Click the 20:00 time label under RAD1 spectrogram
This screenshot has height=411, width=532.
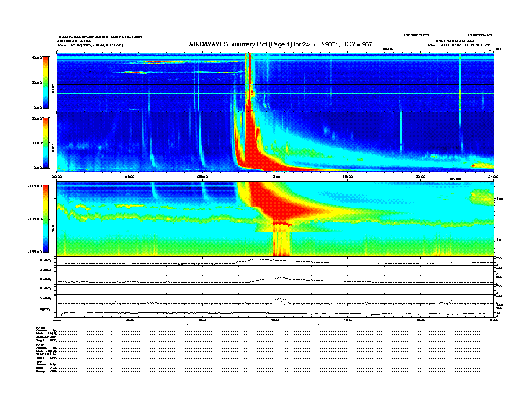[420, 177]
